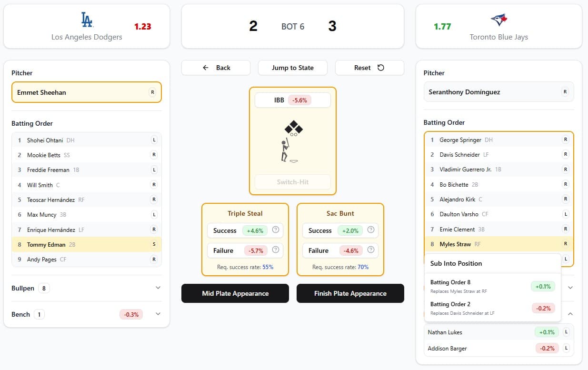Collapse the Blue Jays bench section chevron
588x370 pixels.
[x=570, y=314]
